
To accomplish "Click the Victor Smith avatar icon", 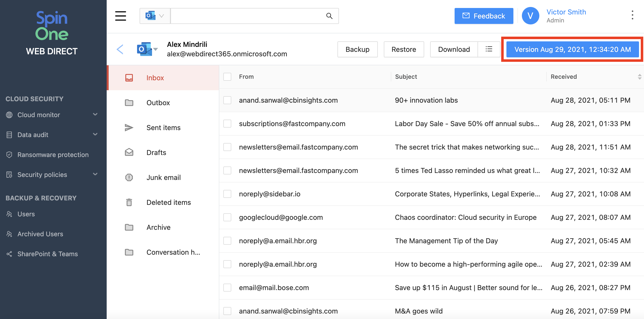I will 530,16.
